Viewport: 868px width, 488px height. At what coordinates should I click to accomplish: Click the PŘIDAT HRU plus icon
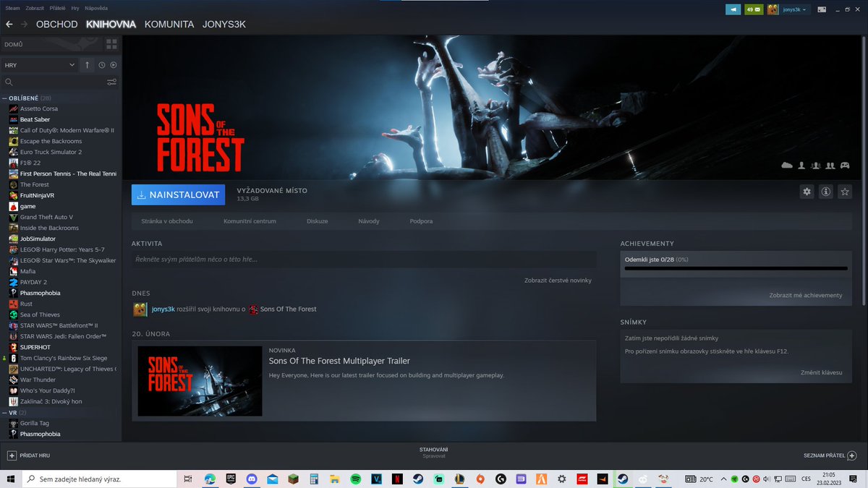pos(12,455)
